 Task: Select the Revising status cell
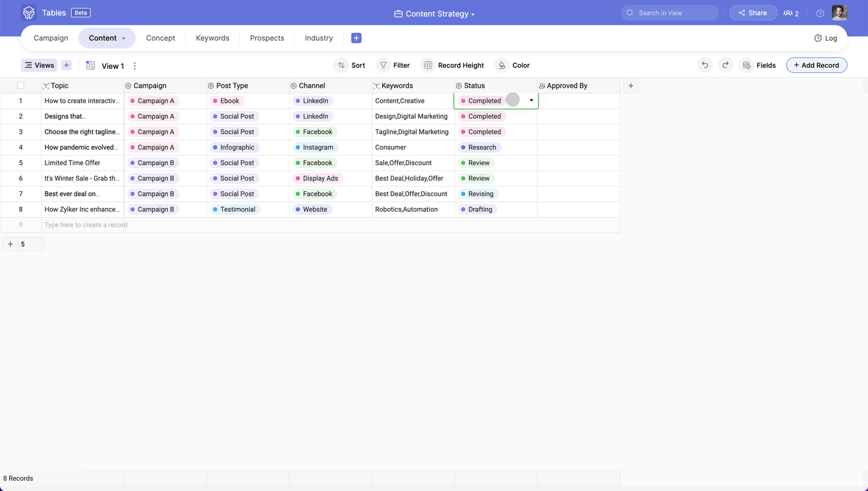pos(495,194)
